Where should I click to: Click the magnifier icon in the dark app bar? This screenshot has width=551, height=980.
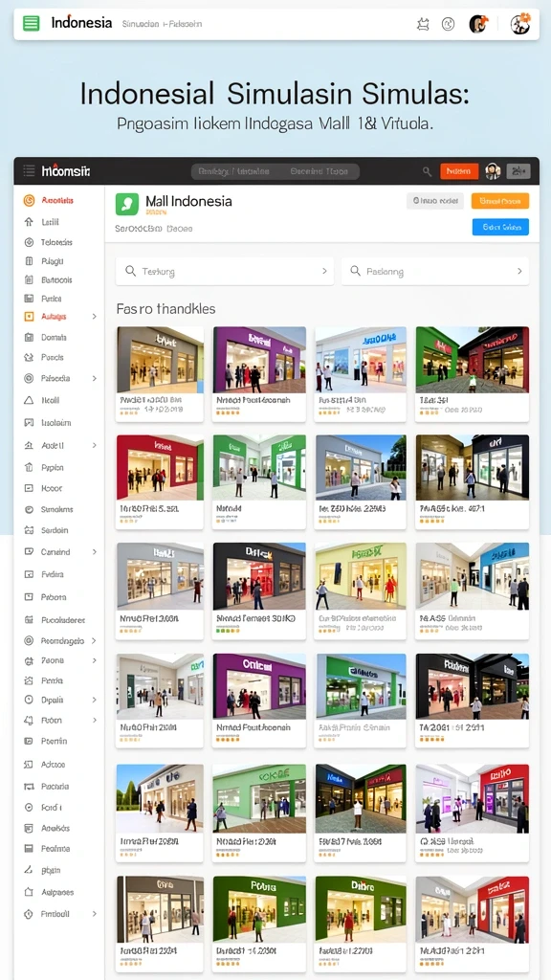tap(427, 171)
